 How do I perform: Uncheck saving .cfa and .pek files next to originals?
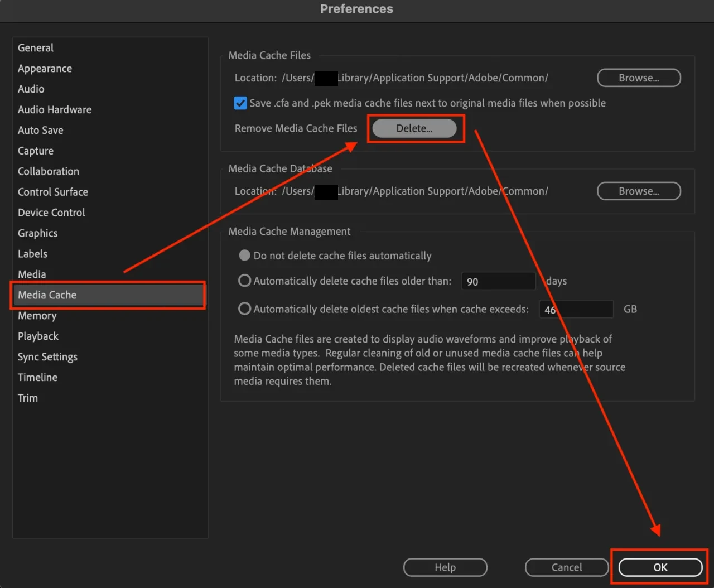(240, 103)
